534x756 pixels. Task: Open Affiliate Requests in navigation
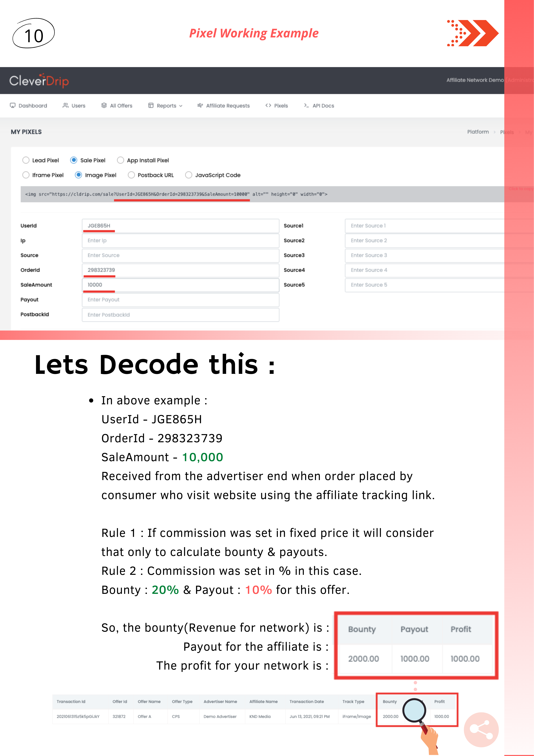[x=223, y=106]
